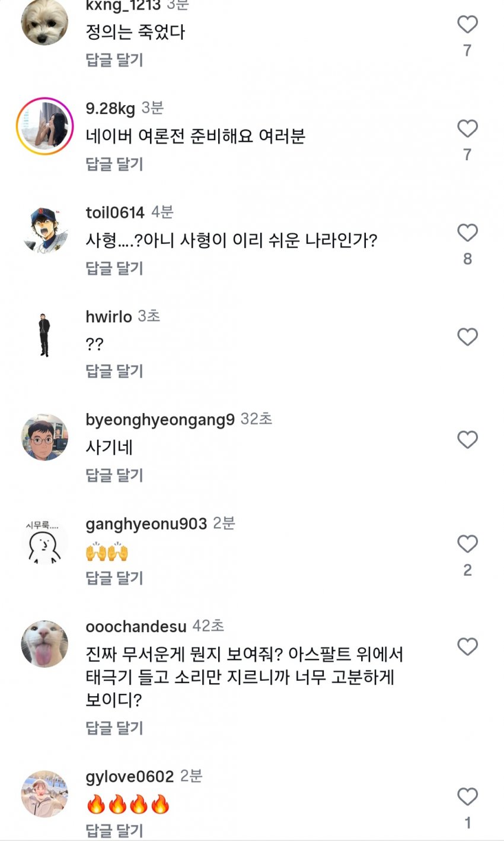Open username byeonghyeongang9's profile

(160, 420)
